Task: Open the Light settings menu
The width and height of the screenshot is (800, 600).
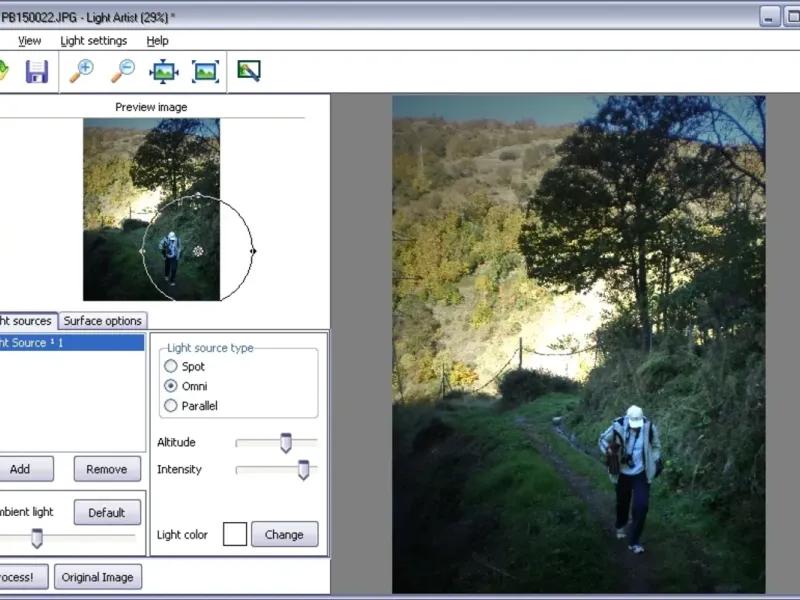Action: 93,41
